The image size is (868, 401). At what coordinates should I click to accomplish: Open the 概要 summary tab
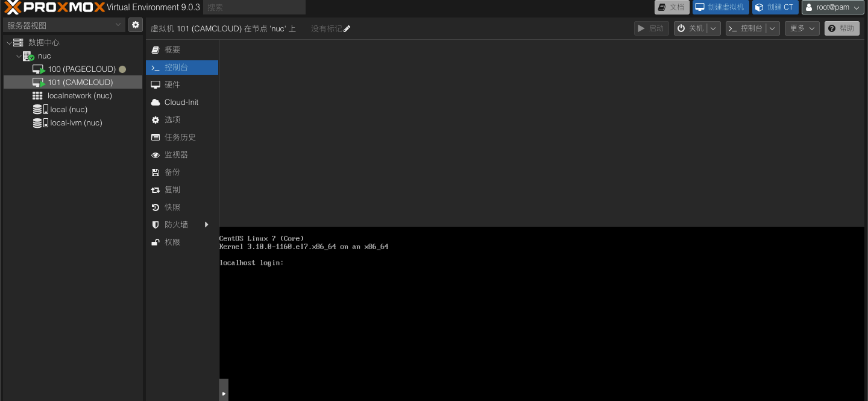point(182,50)
